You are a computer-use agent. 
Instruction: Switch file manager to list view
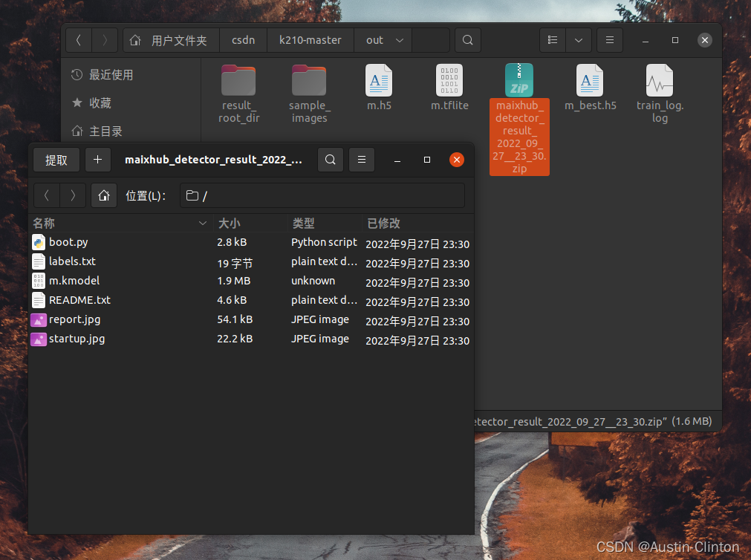(x=553, y=40)
